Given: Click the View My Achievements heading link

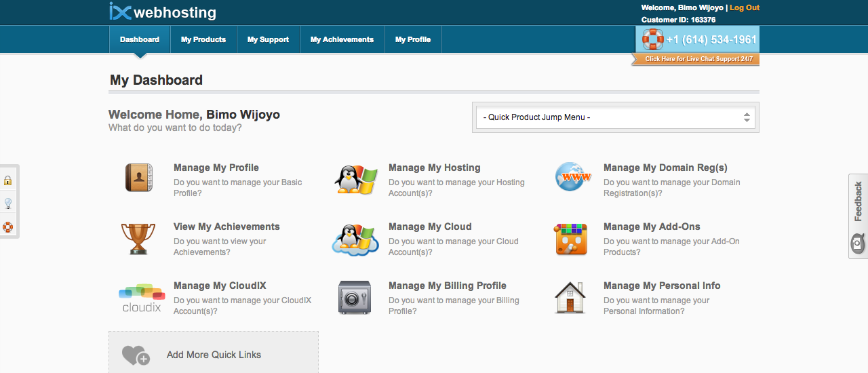Looking at the screenshot, I should point(226,227).
